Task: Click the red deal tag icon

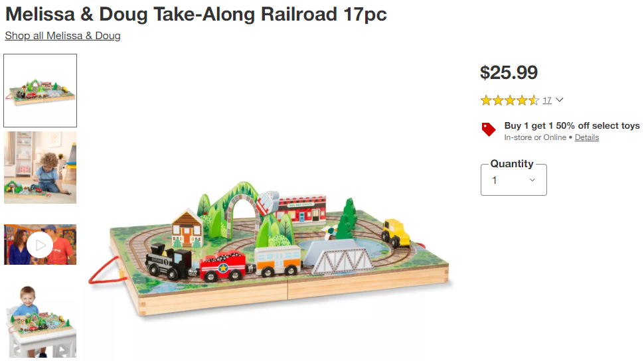Action: [489, 129]
